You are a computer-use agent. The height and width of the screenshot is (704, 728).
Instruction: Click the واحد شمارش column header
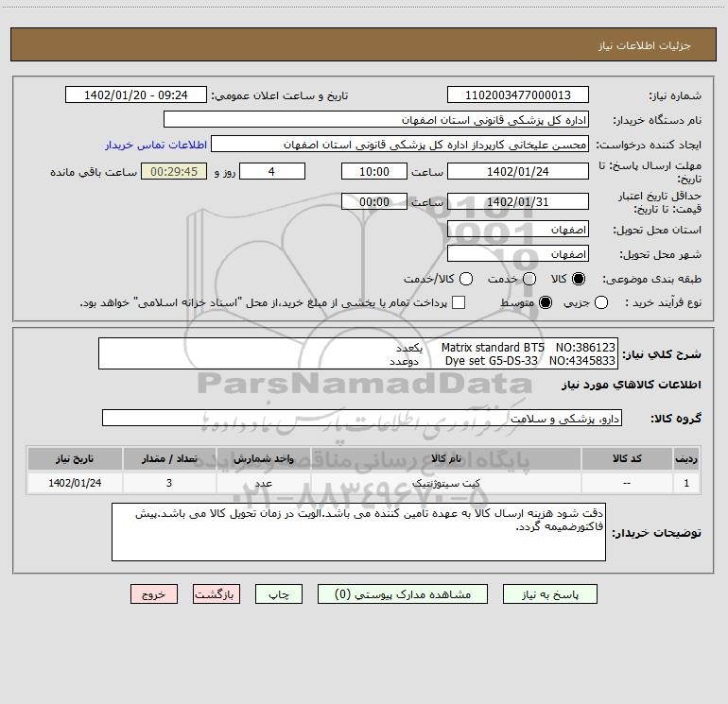(263, 458)
